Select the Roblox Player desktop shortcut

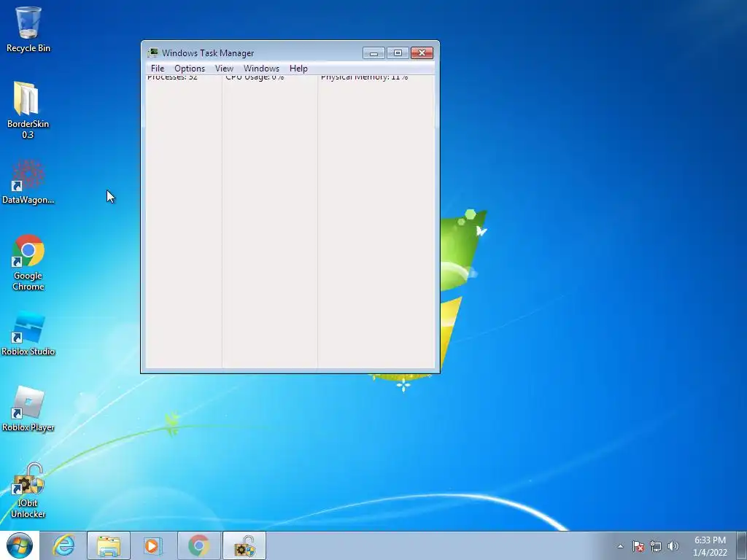tap(28, 410)
